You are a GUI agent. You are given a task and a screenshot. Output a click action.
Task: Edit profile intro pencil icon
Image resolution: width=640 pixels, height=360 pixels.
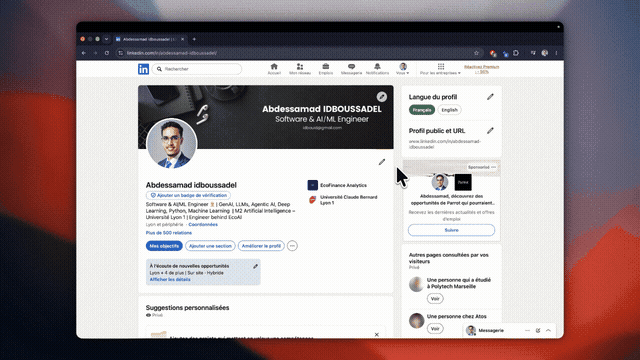tap(382, 162)
